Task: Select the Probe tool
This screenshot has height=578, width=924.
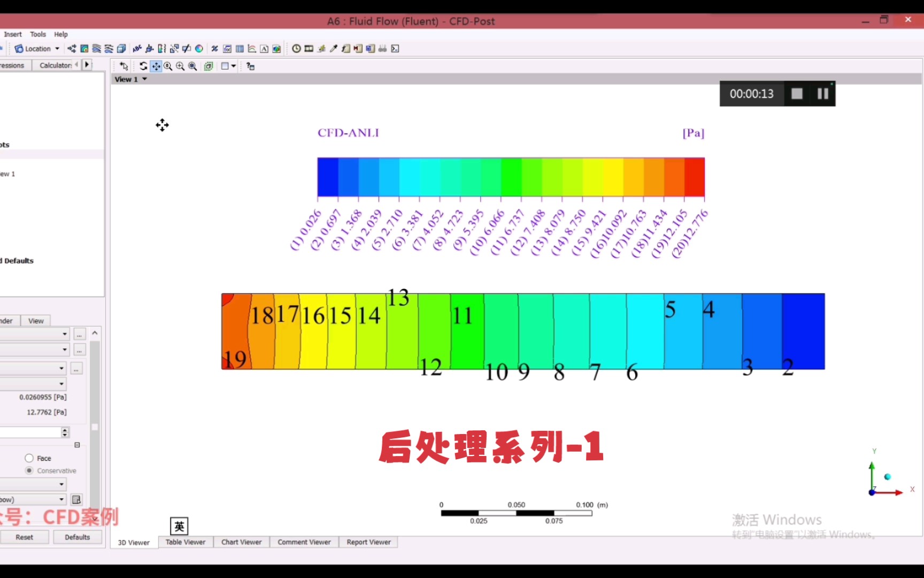Action: click(334, 49)
